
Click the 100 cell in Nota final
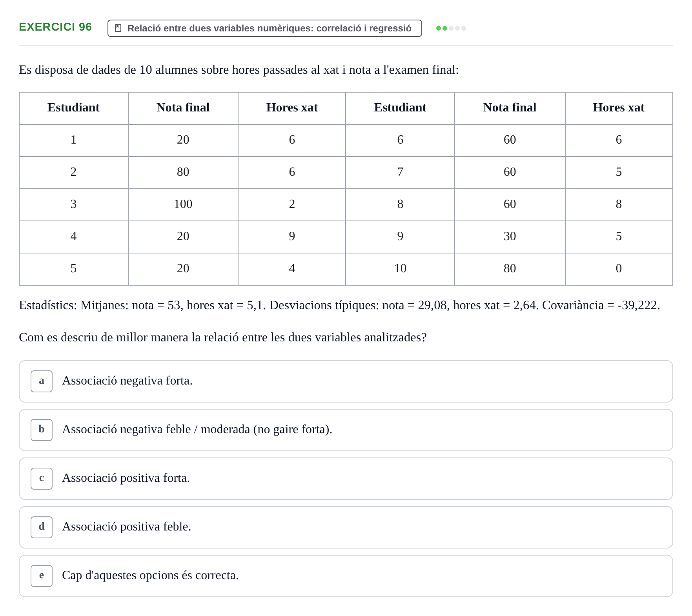tap(183, 204)
